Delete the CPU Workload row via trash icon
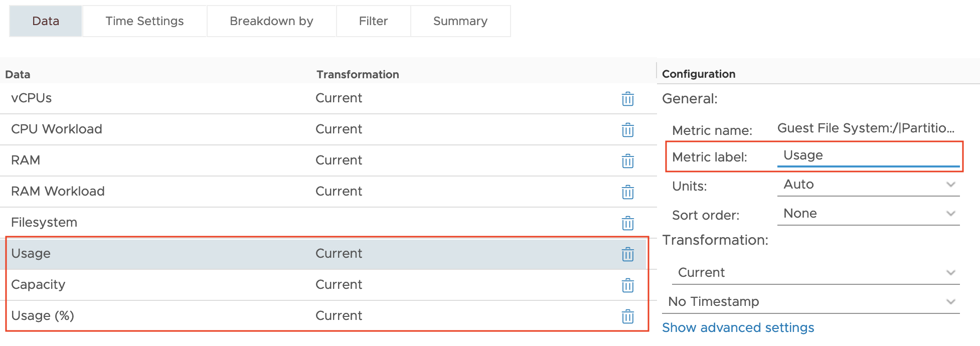This screenshot has width=980, height=346. [627, 130]
